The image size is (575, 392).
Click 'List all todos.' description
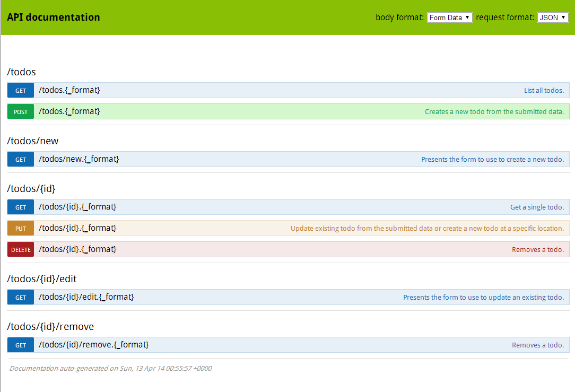[x=544, y=91]
